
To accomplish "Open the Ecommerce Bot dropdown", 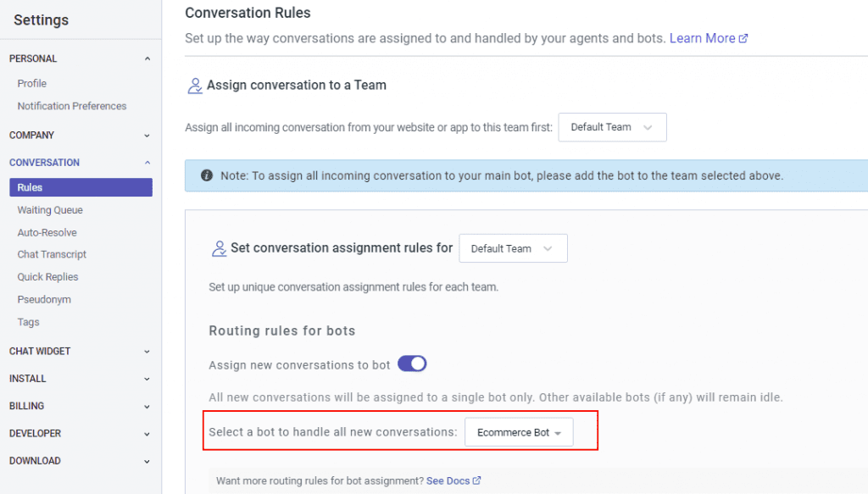I will (519, 432).
